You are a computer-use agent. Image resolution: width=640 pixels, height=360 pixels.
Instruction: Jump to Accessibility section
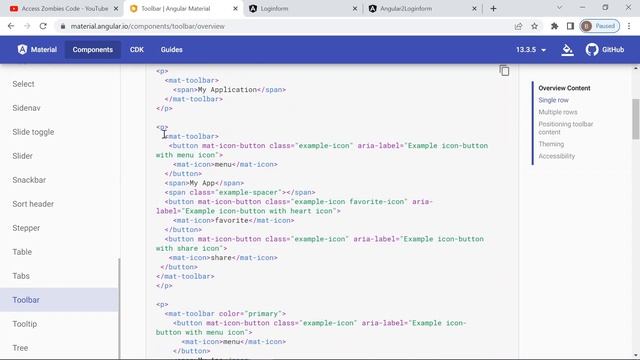[556, 156]
